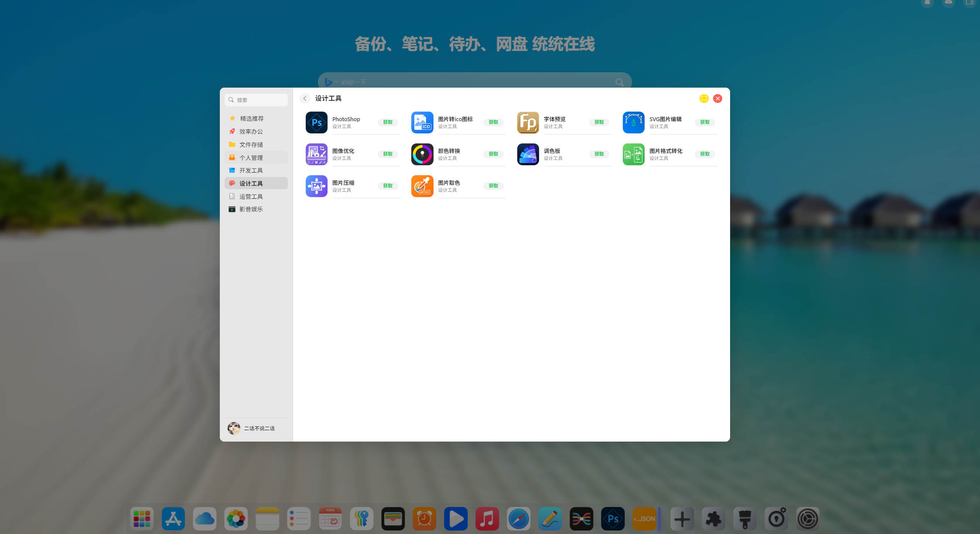Open the 影音娱乐 category
980x534 pixels.
tap(256, 209)
